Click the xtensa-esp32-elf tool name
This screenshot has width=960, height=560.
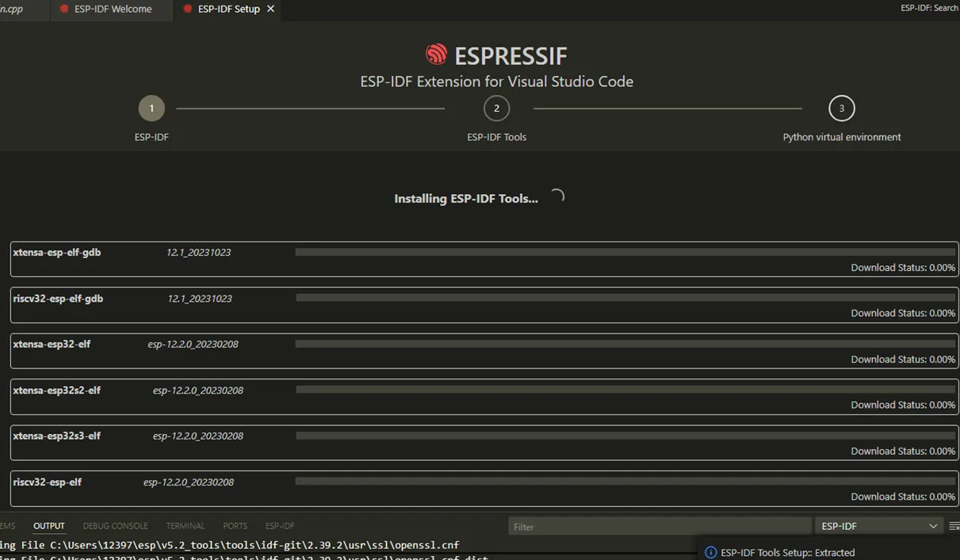coord(52,345)
